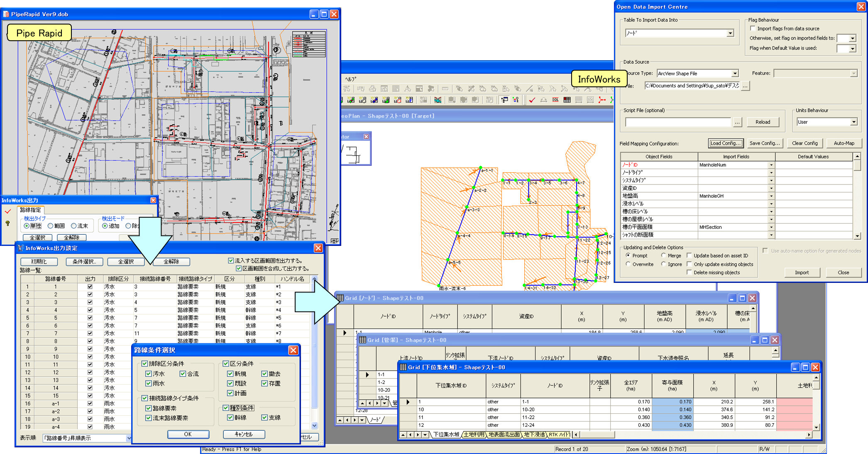This screenshot has height=454, width=868.
Task: Switch to the 土地利用 grid tab
Action: click(474, 435)
